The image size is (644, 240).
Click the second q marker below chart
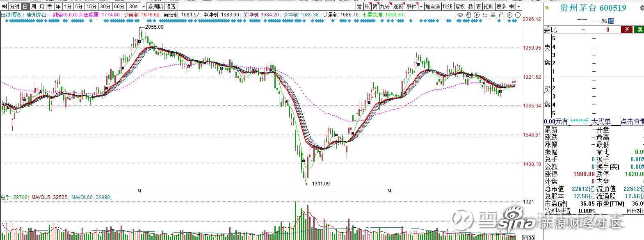coord(390,190)
